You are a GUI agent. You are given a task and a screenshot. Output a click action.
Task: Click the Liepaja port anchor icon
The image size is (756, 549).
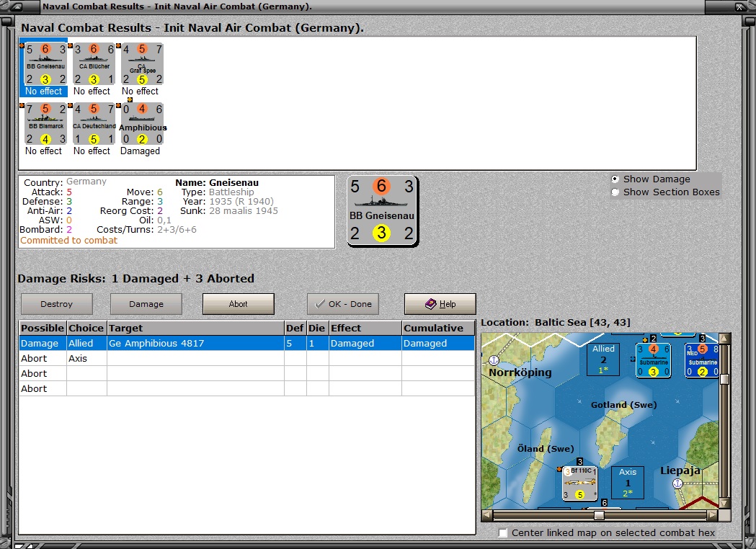(678, 483)
